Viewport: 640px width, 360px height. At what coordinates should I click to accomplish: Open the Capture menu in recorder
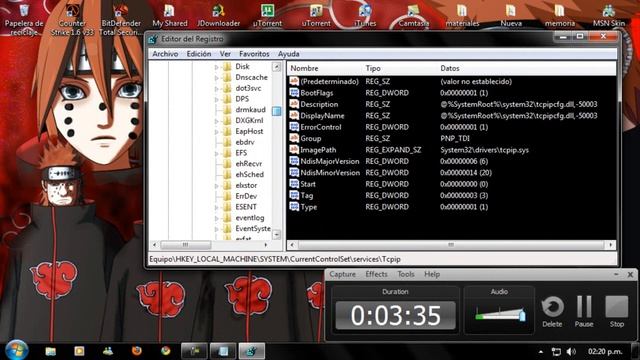click(342, 274)
